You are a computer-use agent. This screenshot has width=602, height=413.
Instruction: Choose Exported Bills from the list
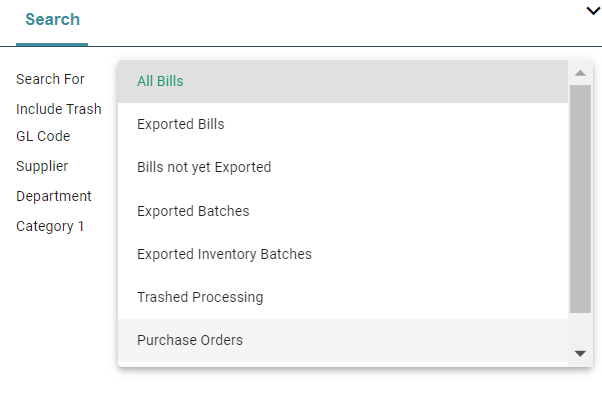click(x=180, y=125)
